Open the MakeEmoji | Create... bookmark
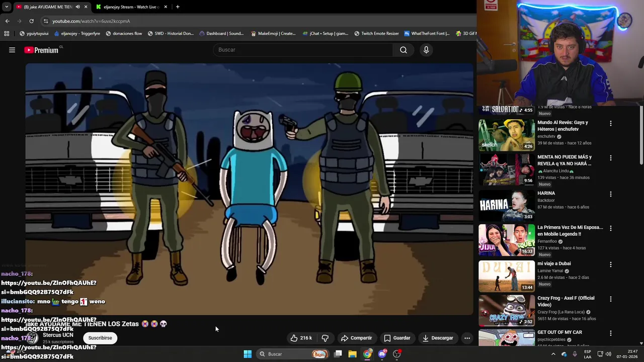This screenshot has width=644, height=362. tap(273, 34)
